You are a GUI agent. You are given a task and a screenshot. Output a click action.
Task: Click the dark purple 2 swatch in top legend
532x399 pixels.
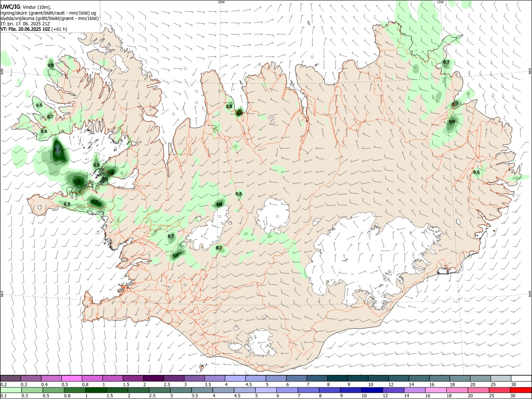[x=153, y=379]
